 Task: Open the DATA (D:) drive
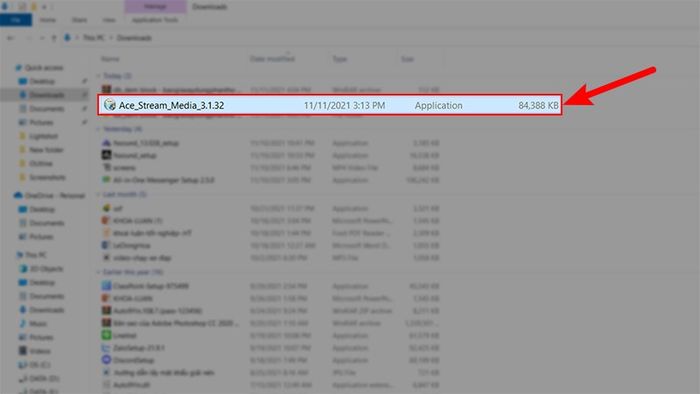[44, 378]
